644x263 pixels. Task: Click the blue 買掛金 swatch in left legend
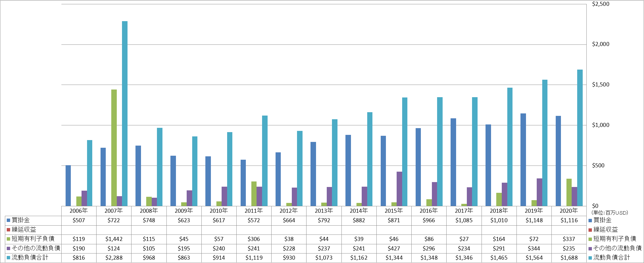click(9, 220)
